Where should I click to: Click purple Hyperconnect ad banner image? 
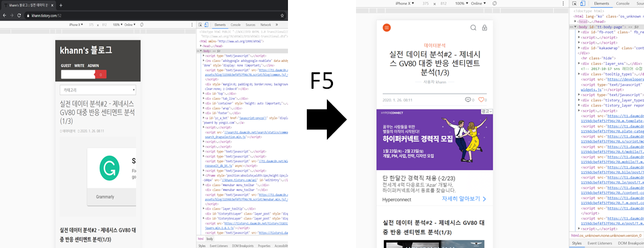point(434,140)
